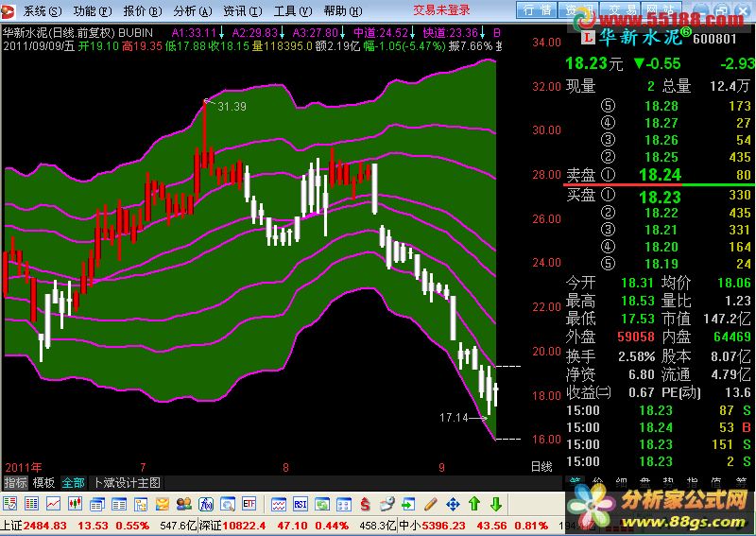
Task: Click the 上证 index value 2484.83
Action: click(44, 526)
